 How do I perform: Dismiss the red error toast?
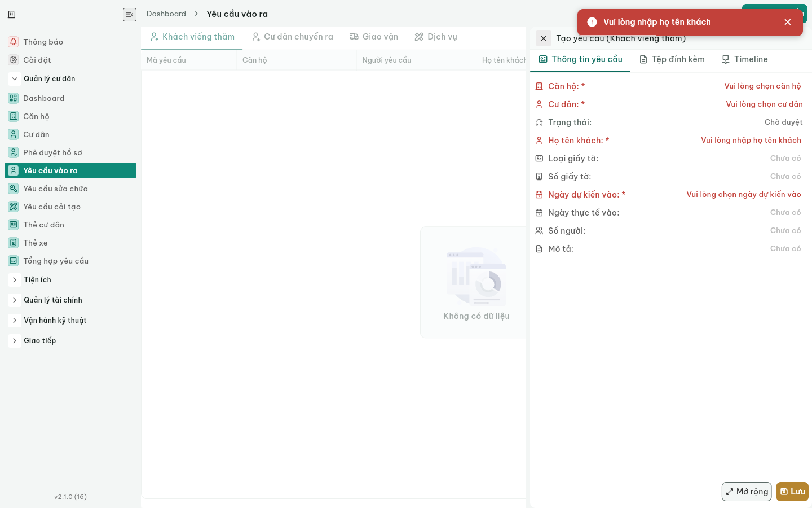(788, 22)
